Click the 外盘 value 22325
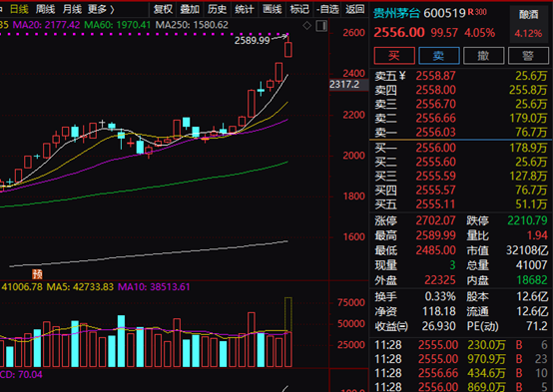Image resolution: width=553 pixels, height=392 pixels. (x=440, y=280)
